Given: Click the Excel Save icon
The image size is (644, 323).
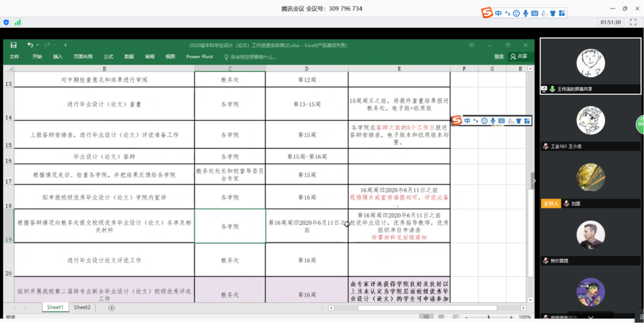Looking at the screenshot, I should point(13,45).
